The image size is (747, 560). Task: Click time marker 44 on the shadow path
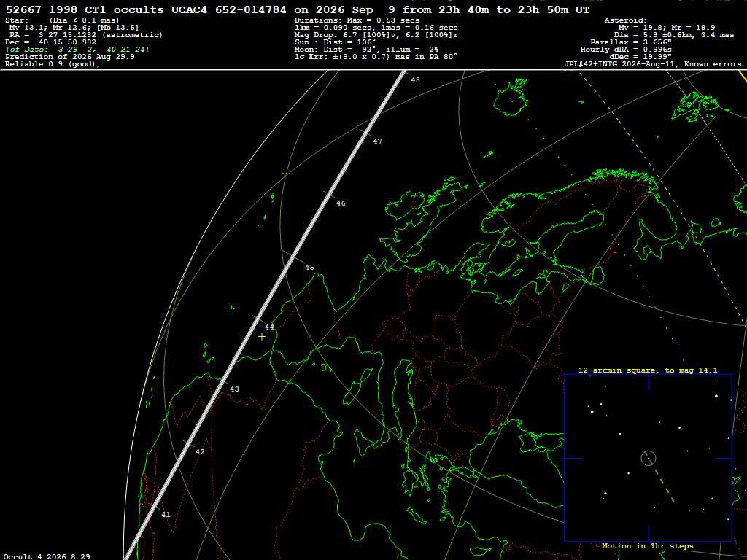pos(270,327)
